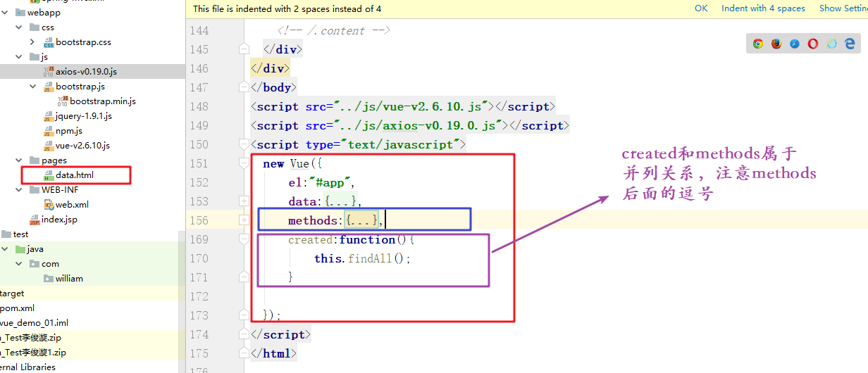Click line number 148 in gutter
The width and height of the screenshot is (868, 373).
click(x=199, y=106)
